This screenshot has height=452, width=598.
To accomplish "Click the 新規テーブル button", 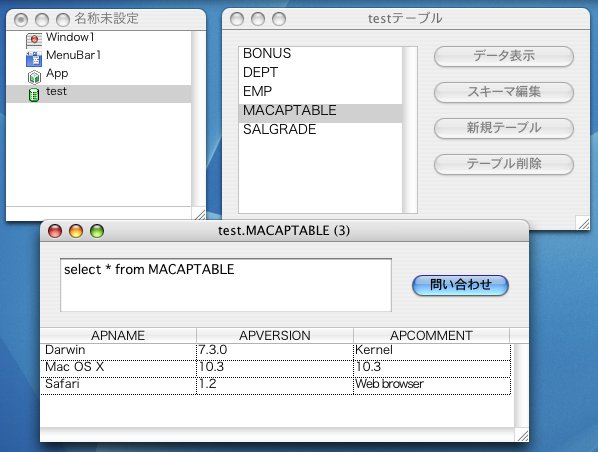I will [x=504, y=128].
